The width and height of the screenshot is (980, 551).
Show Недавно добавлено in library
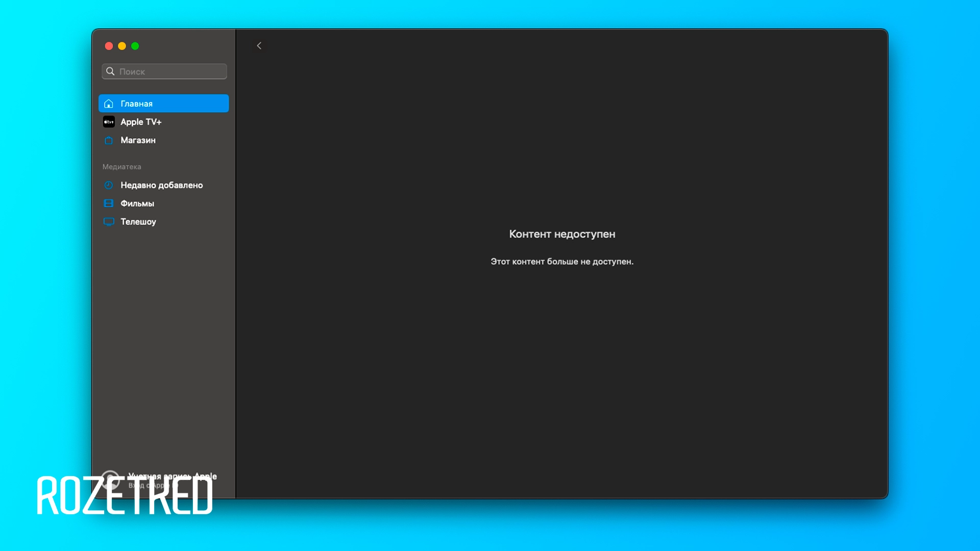[161, 185]
